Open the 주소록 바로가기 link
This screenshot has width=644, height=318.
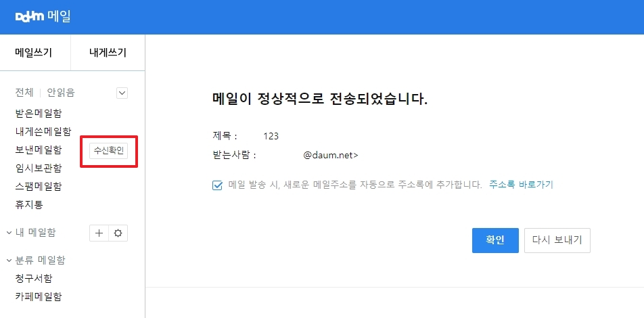click(521, 185)
